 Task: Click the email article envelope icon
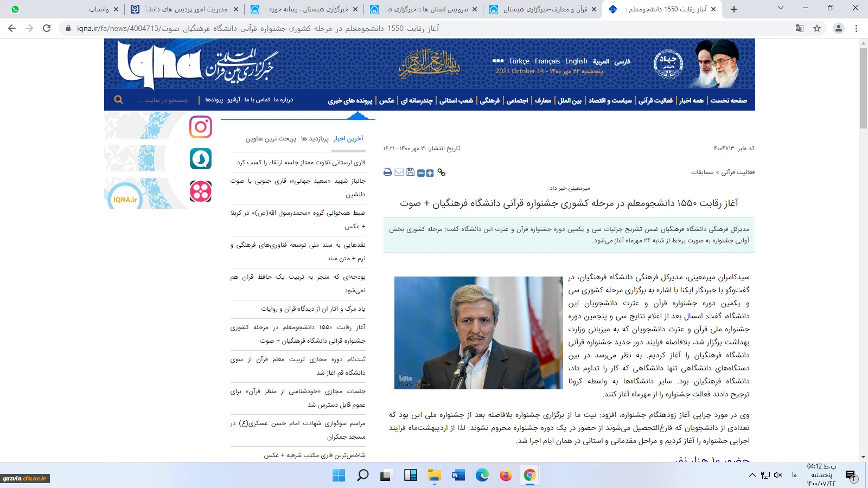click(x=399, y=172)
